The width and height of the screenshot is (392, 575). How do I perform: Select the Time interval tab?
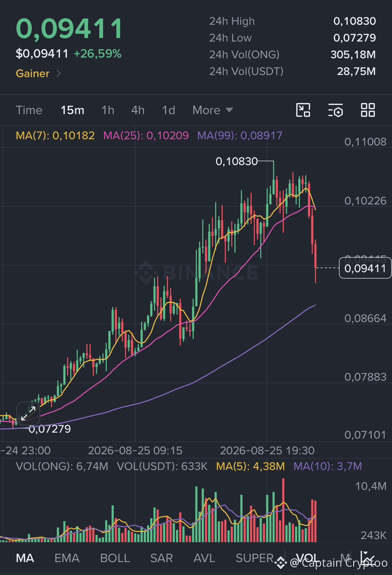[29, 110]
